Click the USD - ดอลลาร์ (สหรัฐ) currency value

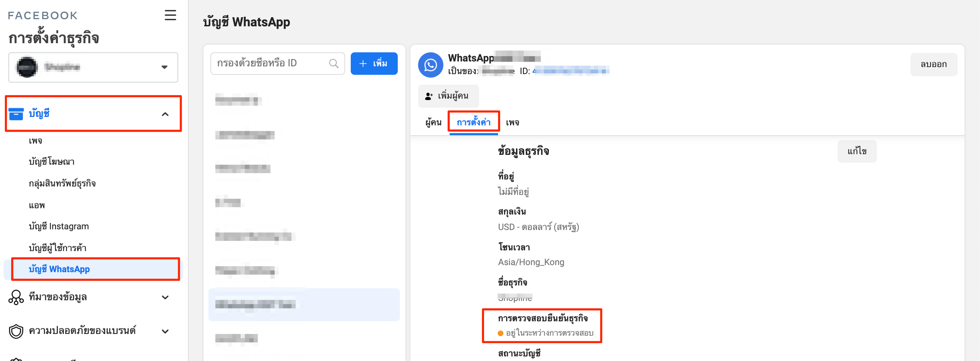[538, 227]
